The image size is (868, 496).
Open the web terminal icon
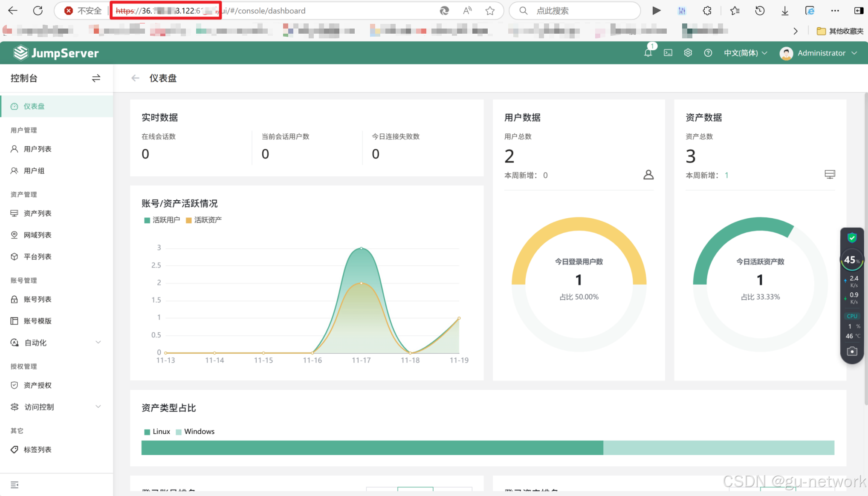(668, 53)
